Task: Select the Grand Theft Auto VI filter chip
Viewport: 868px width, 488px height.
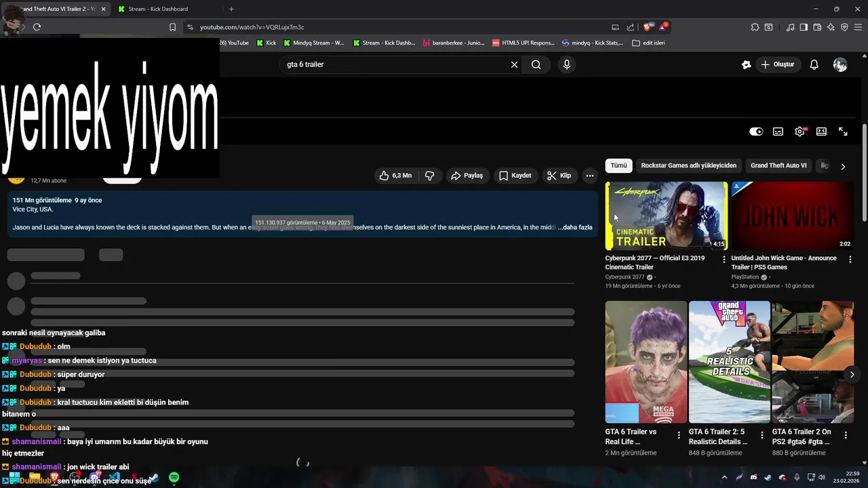Action: tap(778, 165)
